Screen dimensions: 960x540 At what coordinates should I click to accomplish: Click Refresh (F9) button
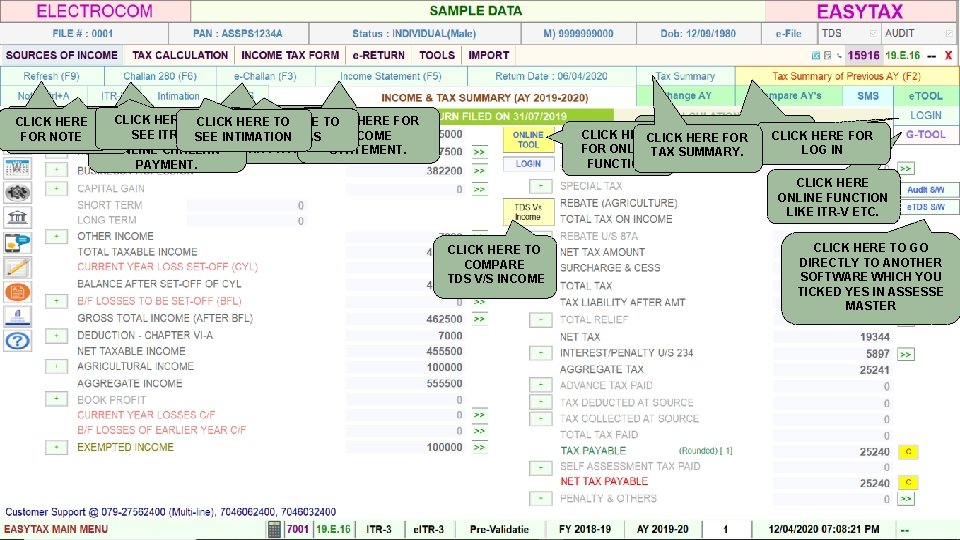[x=51, y=77]
